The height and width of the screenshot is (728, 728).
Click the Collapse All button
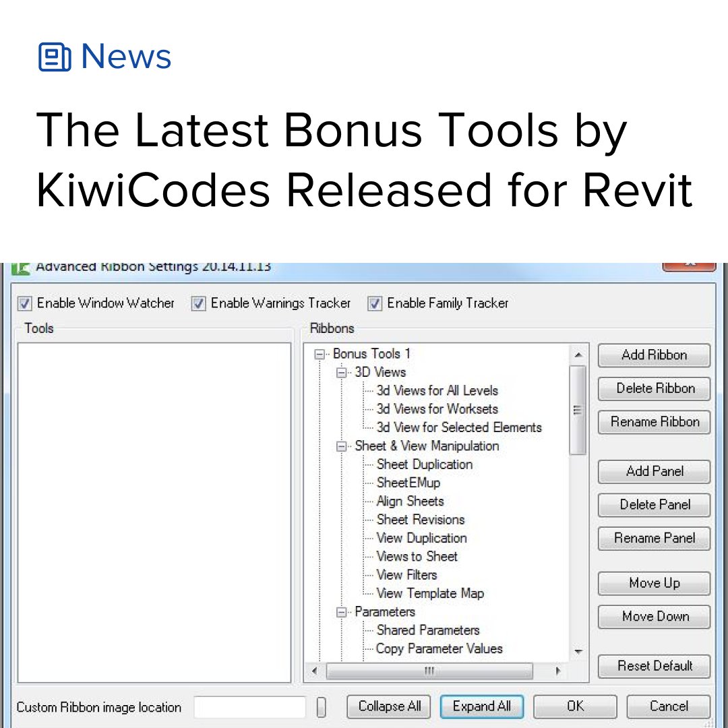click(x=389, y=706)
